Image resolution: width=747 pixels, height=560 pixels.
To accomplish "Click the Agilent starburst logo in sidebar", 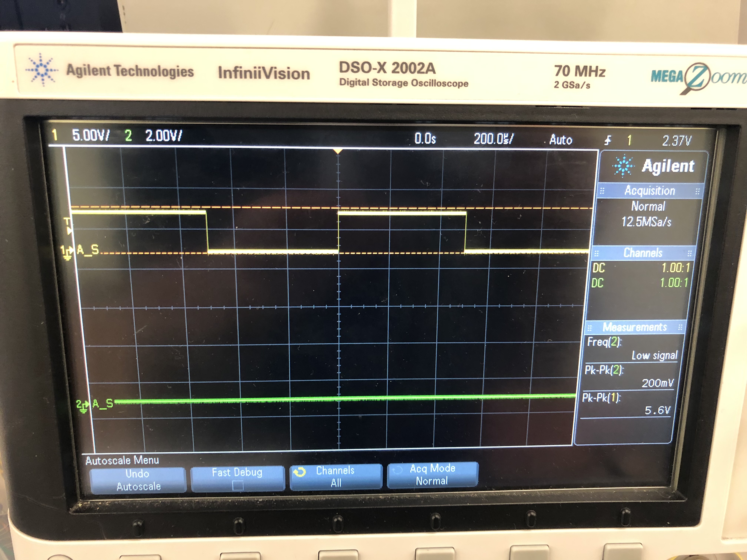I will [x=623, y=166].
